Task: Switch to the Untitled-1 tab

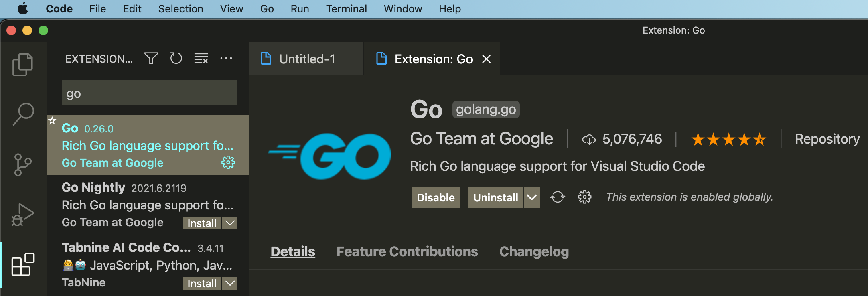Action: coord(306,59)
